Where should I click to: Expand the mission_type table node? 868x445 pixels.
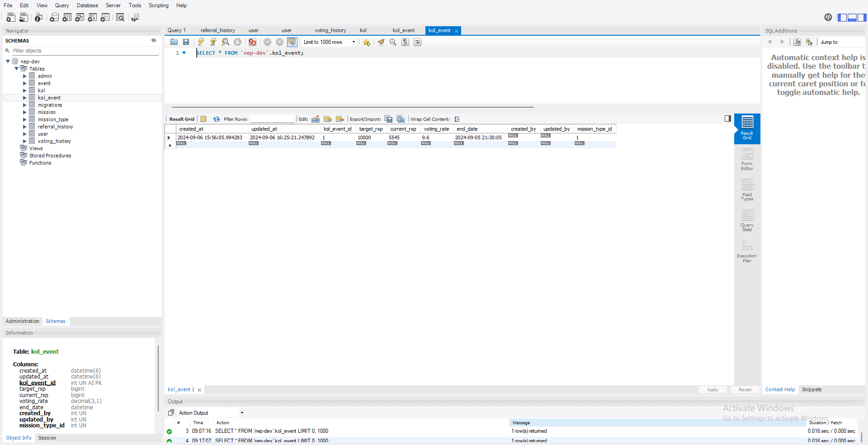25,119
